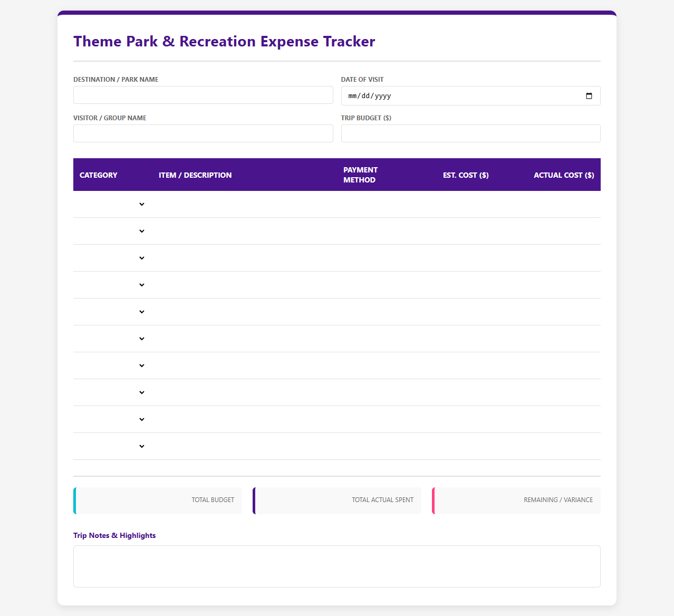Viewport: 674px width, 616px height.
Task: Click the Remaining / Variance summary box
Action: [516, 500]
